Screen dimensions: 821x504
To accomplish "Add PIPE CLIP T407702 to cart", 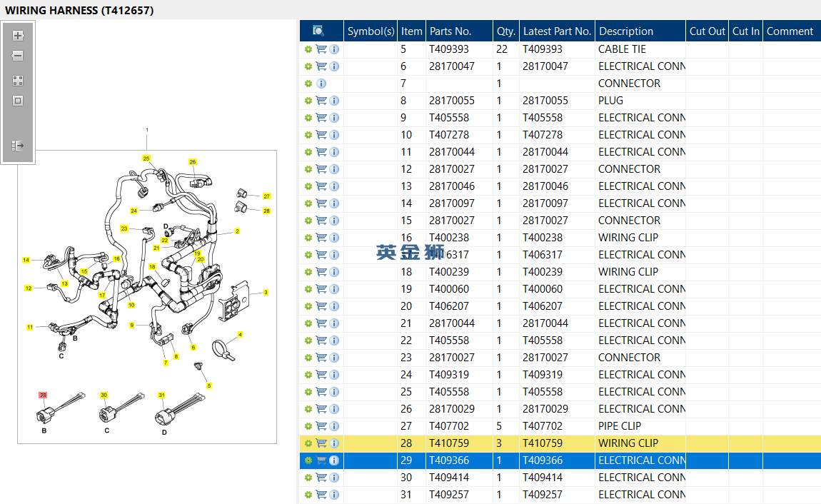I will tap(321, 426).
